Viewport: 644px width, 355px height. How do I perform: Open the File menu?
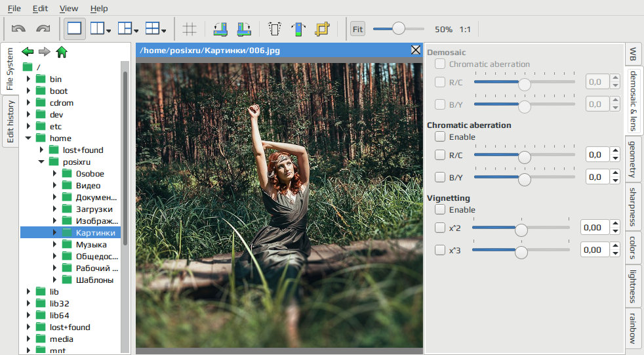(14, 9)
